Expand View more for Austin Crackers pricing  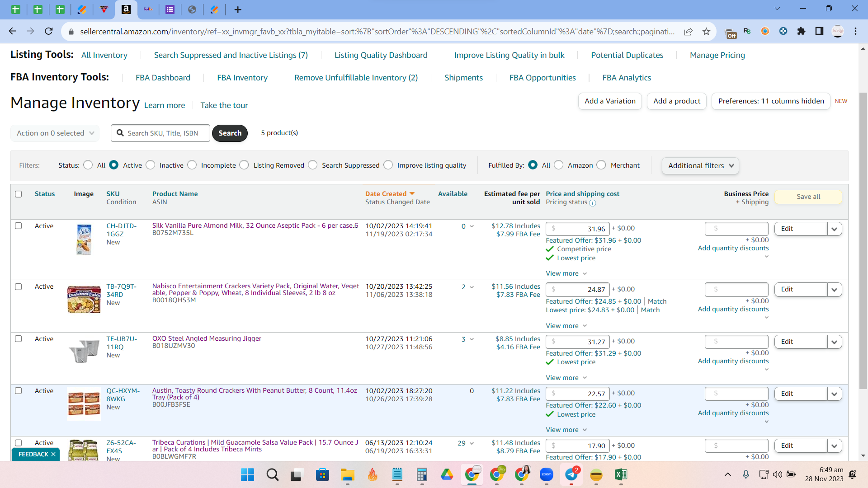coord(566,430)
